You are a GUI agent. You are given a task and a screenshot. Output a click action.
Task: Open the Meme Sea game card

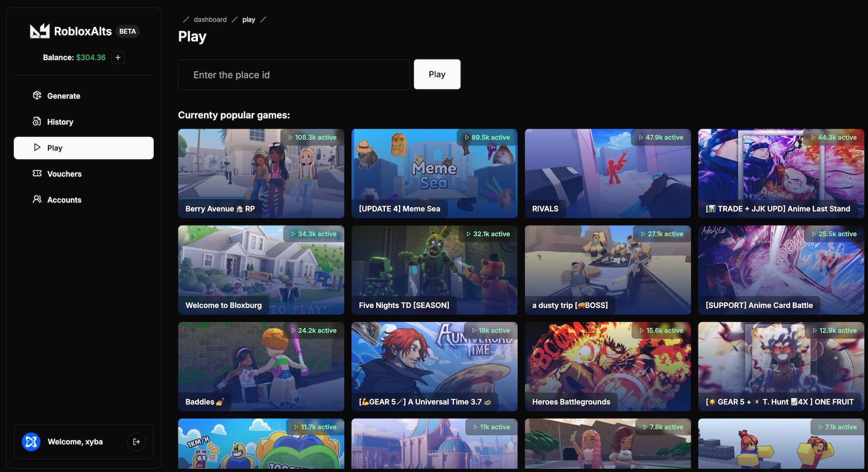point(434,174)
